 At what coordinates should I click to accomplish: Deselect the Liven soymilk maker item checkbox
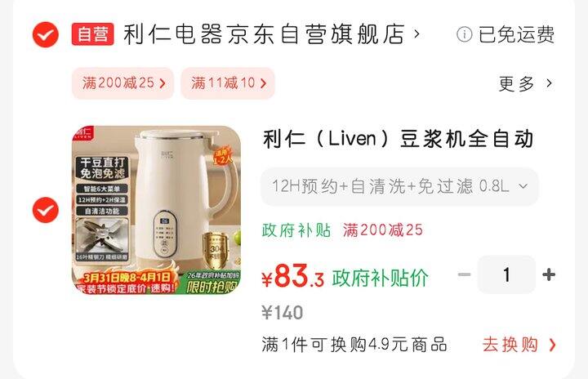pos(46,210)
